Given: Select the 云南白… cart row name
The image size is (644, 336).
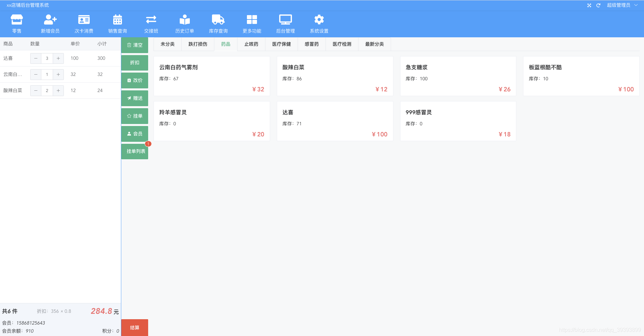Looking at the screenshot, I should coord(13,74).
